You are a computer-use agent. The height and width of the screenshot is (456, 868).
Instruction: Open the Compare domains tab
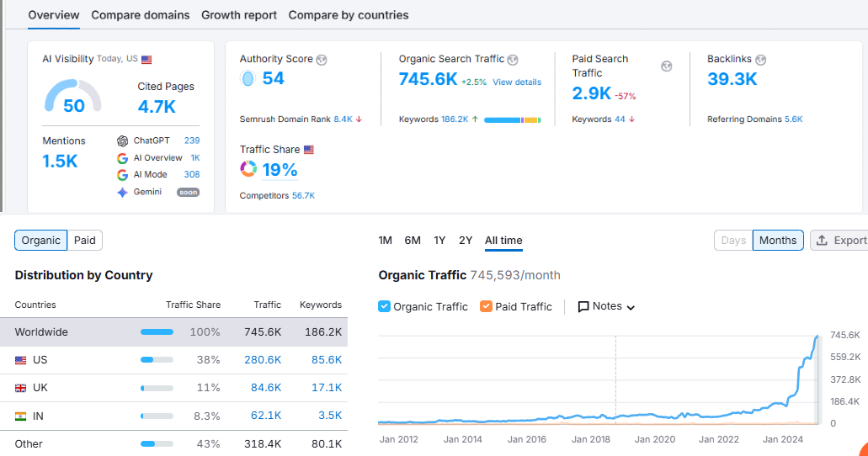pos(141,15)
